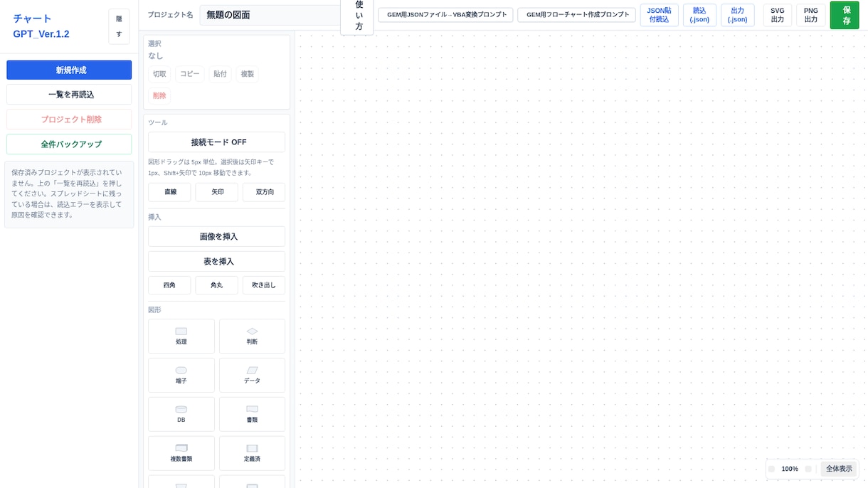
Task: Click 画像を挿入 to insert an image
Action: click(216, 236)
